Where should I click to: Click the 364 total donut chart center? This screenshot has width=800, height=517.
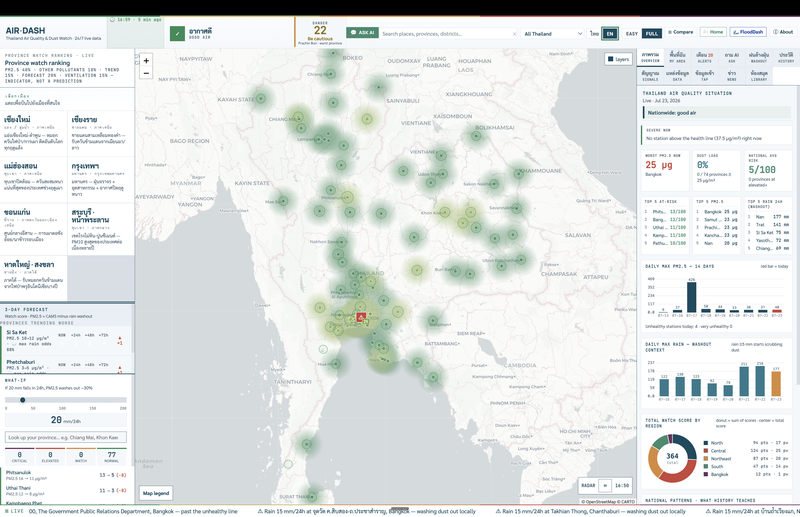tap(672, 458)
